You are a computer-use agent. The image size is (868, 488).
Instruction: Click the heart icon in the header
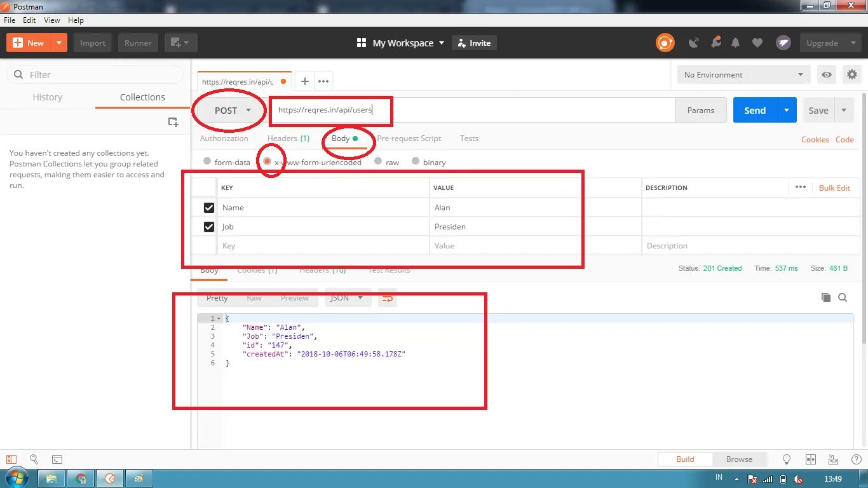pos(757,43)
